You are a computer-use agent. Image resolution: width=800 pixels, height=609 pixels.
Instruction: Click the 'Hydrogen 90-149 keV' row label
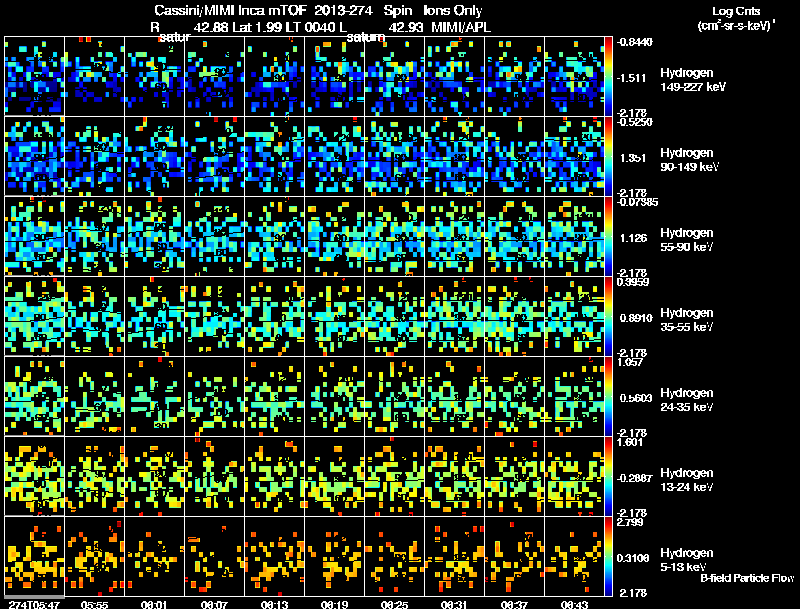[x=689, y=160]
